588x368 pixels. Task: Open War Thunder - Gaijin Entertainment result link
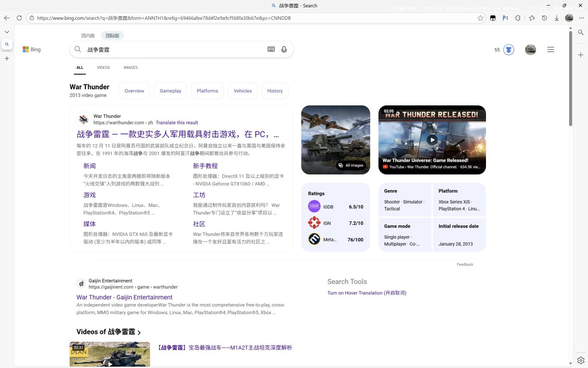(x=124, y=297)
